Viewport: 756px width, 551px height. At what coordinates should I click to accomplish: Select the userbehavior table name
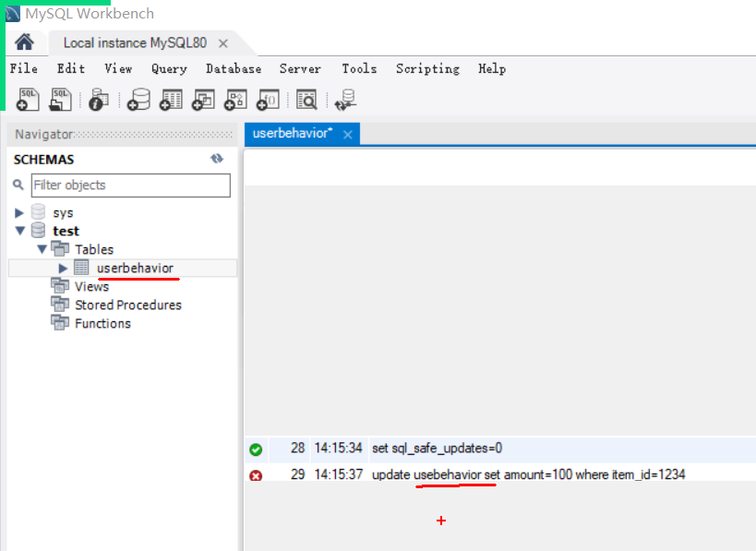pos(135,268)
